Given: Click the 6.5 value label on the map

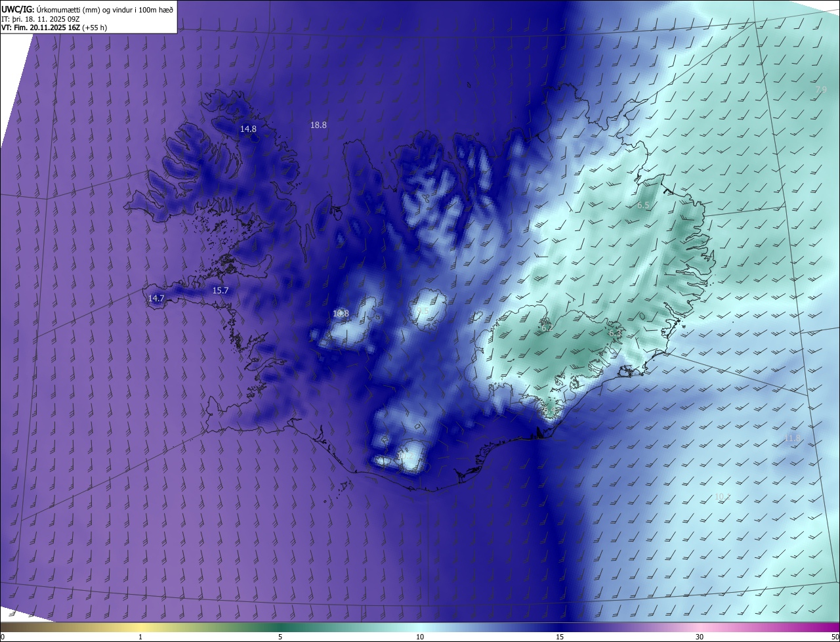Looking at the screenshot, I should point(643,205).
